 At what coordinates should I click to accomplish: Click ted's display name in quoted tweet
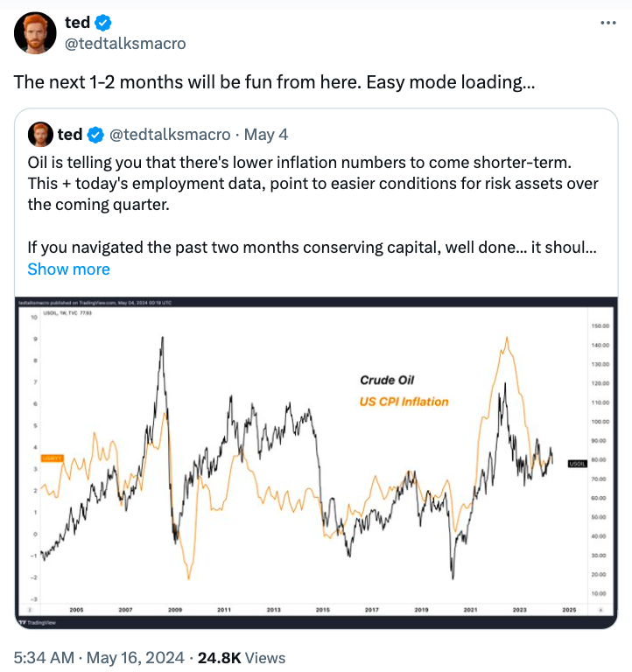pos(70,134)
